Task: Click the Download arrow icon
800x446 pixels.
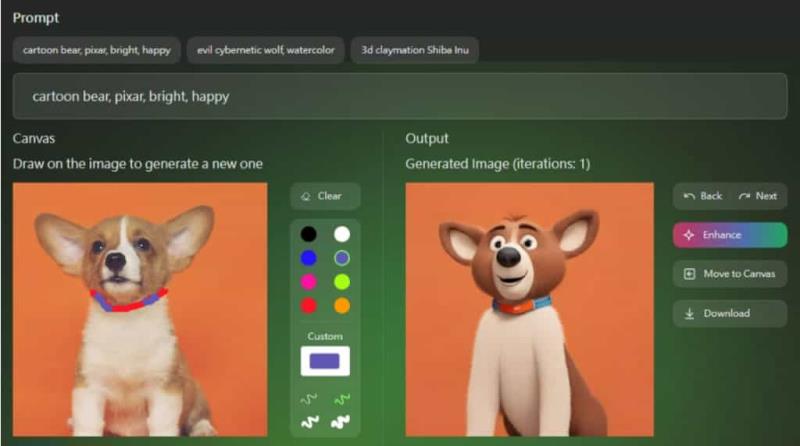Action: click(x=689, y=313)
